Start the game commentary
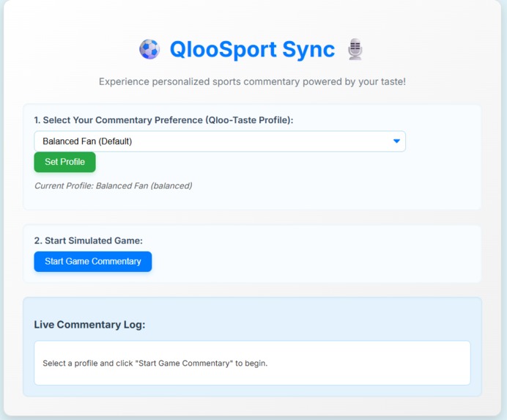 93,262
